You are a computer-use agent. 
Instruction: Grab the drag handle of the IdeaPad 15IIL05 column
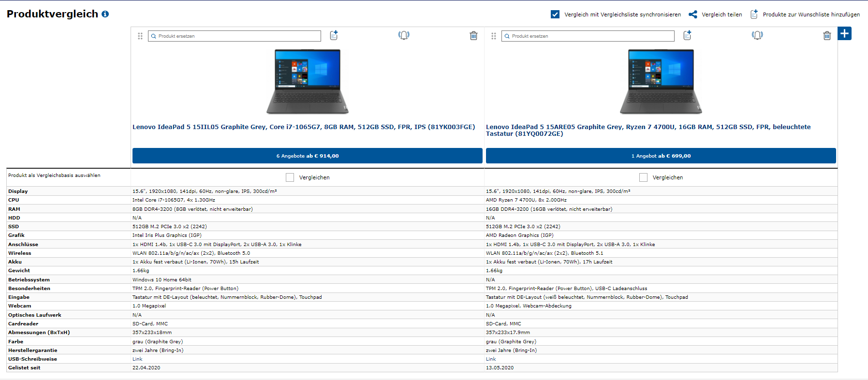[x=140, y=36]
